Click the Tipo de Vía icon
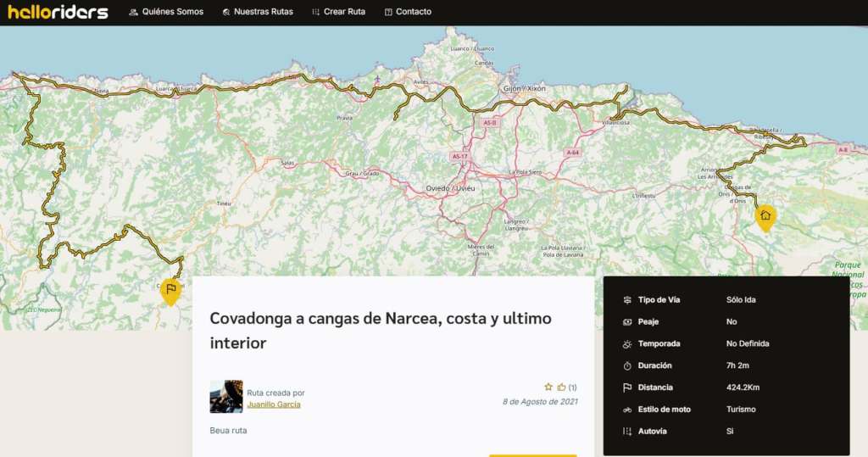Screen dimensions: 868x457 (x=627, y=300)
